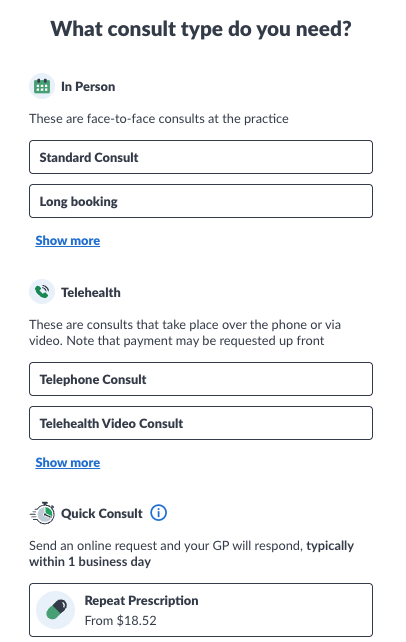Viewport: 406px width, 642px height.
Task: Expand Show more under In Person
Action: click(x=68, y=241)
